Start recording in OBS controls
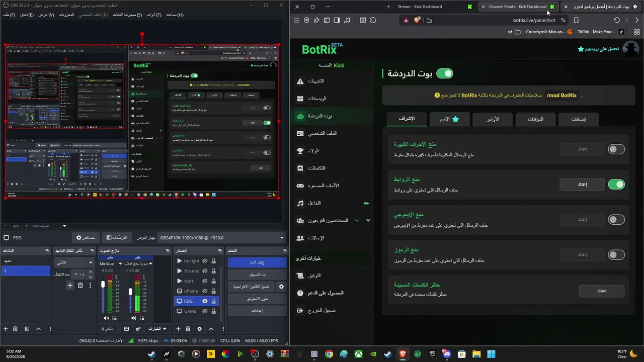 coord(257,275)
